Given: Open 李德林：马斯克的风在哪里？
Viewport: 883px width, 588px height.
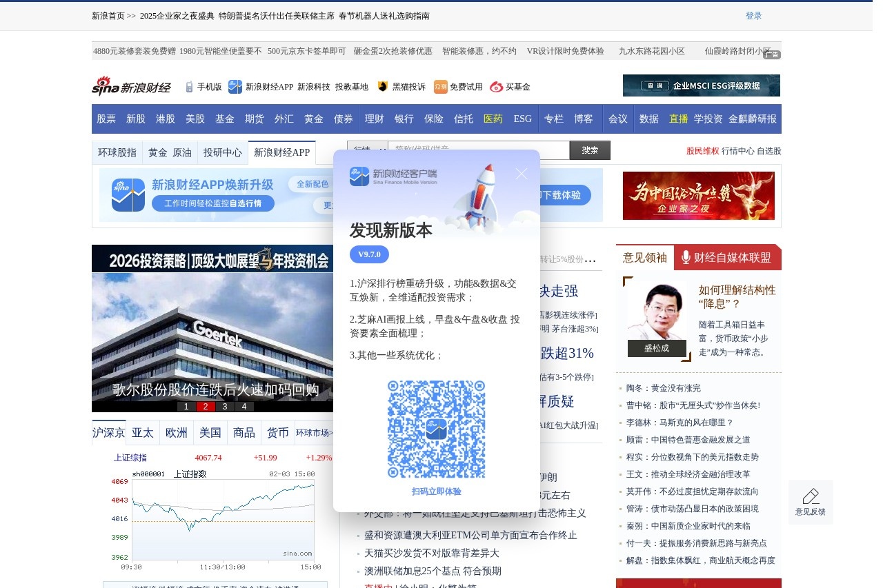Looking at the screenshot, I should click(x=679, y=423).
